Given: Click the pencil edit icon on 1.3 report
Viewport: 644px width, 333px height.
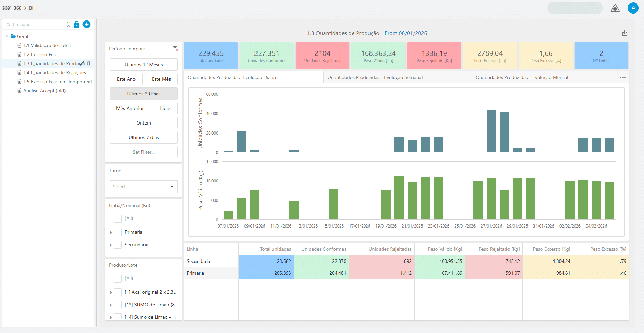Looking at the screenshot, I should pos(83,63).
